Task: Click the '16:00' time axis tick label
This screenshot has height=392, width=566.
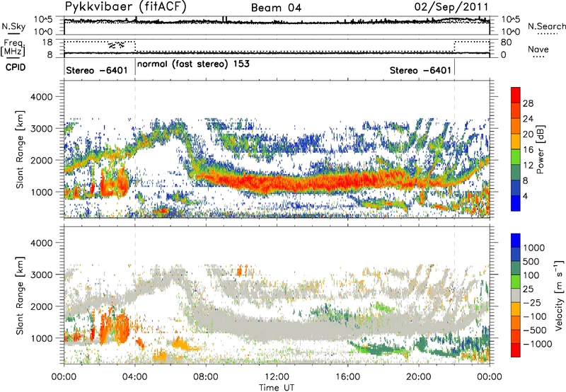Action: (347, 377)
